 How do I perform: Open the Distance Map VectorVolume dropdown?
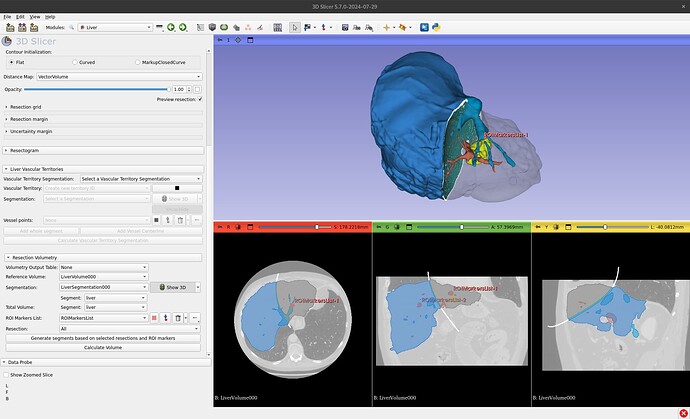[x=119, y=77]
